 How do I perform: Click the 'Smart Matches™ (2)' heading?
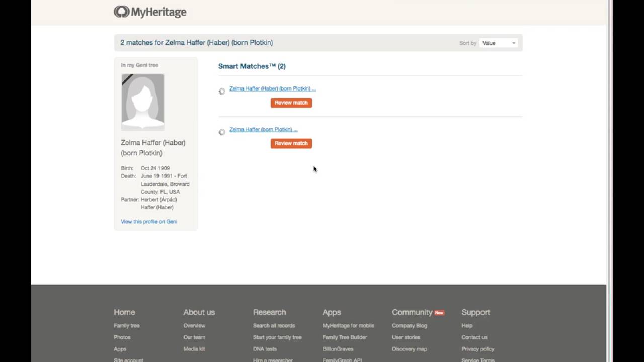tap(252, 66)
